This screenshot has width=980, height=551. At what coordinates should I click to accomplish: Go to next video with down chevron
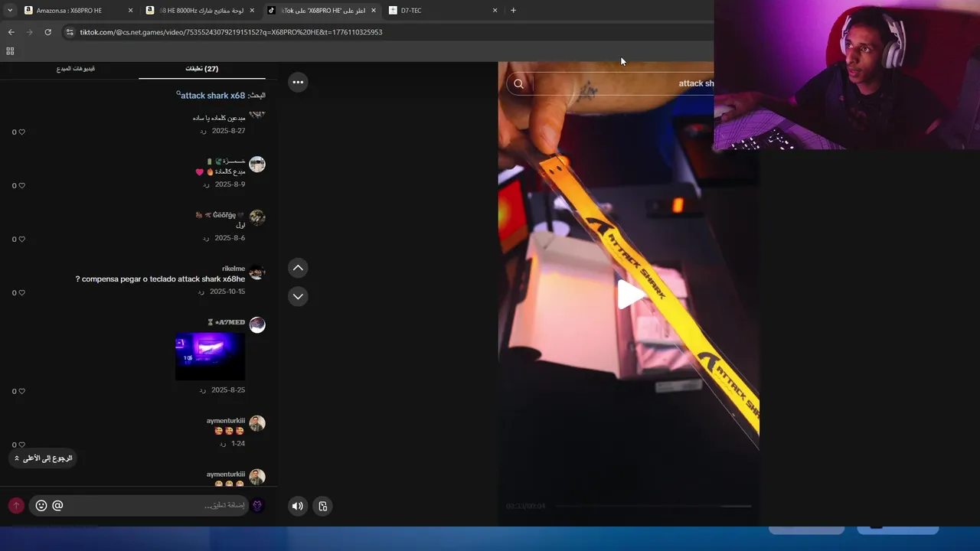click(x=298, y=296)
